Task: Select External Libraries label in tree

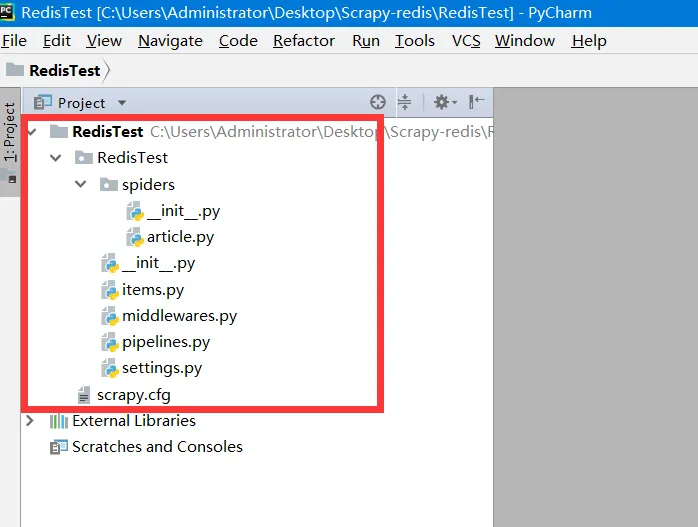Action: (134, 421)
